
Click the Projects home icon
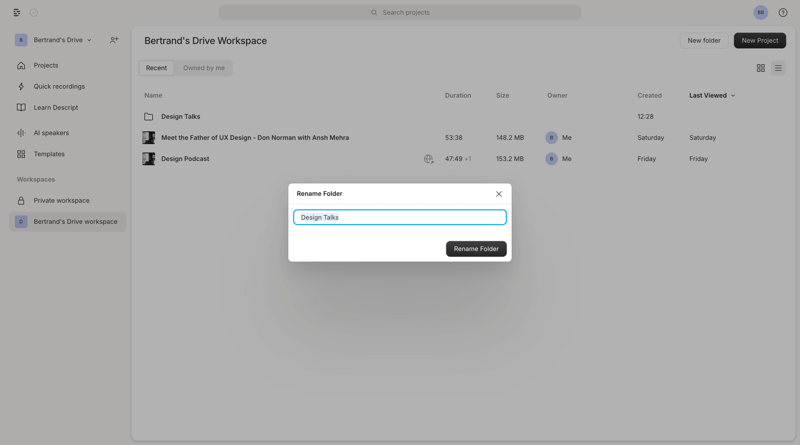(21, 65)
